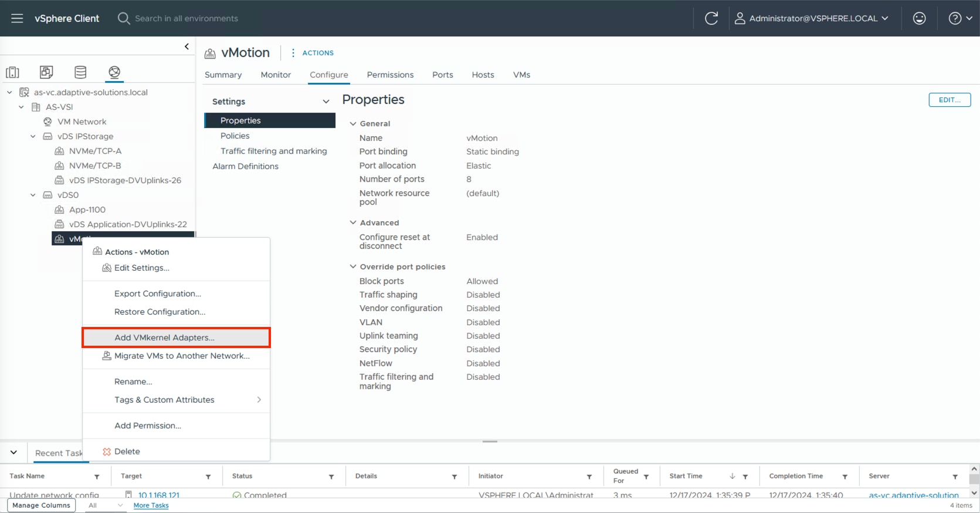Viewport: 980px width, 513px height.
Task: Open the Permissions tab
Action: [390, 75]
